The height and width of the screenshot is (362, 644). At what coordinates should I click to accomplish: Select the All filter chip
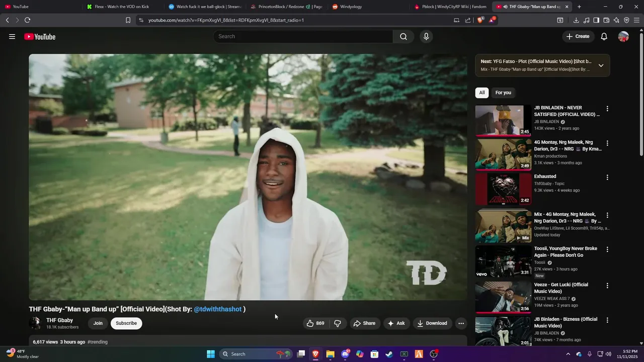[x=482, y=93]
